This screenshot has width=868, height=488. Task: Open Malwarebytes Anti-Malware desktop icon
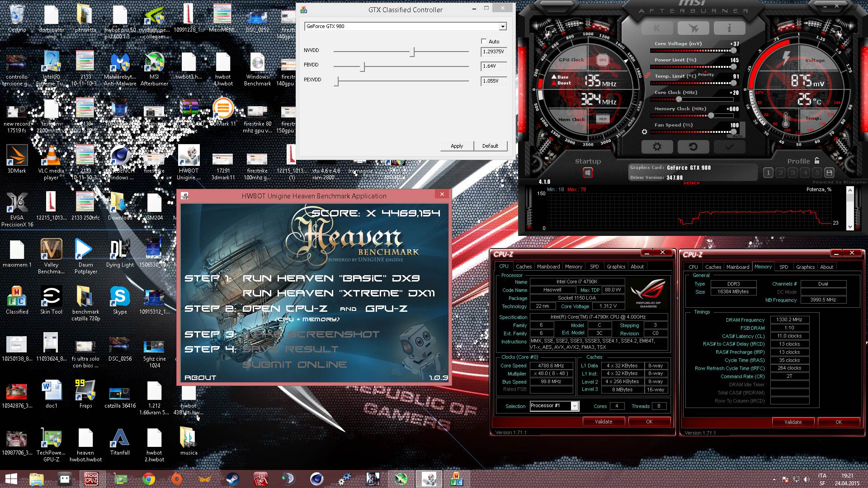120,69
